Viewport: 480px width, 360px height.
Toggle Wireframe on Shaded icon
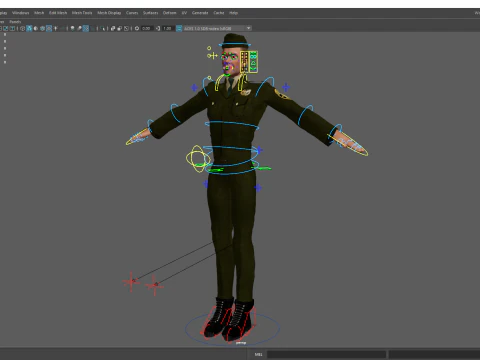[42, 28]
